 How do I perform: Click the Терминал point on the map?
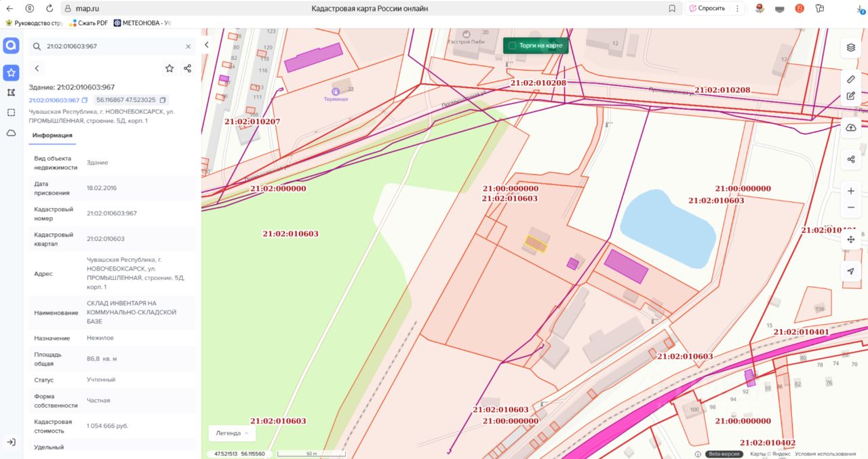[336, 91]
